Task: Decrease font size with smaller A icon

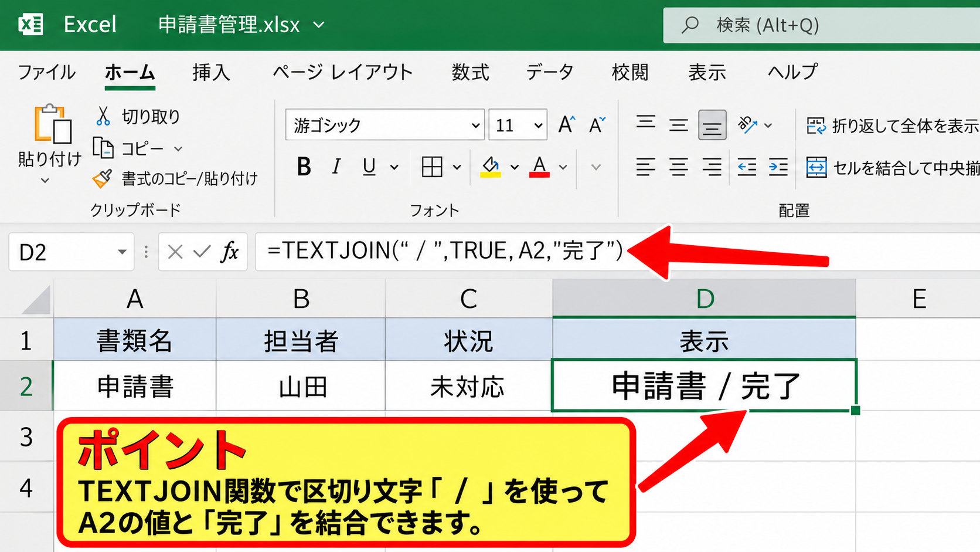Action: point(597,124)
